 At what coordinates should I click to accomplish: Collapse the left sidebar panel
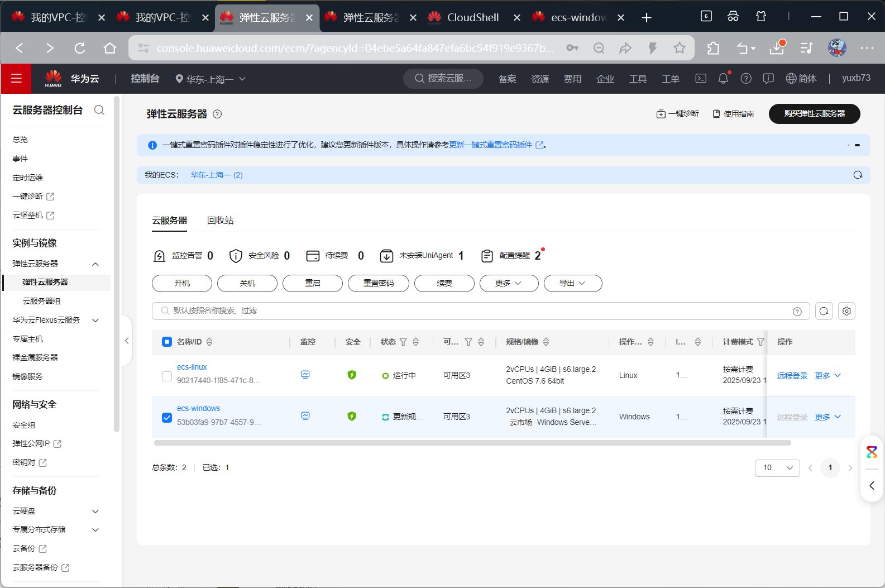(x=127, y=341)
